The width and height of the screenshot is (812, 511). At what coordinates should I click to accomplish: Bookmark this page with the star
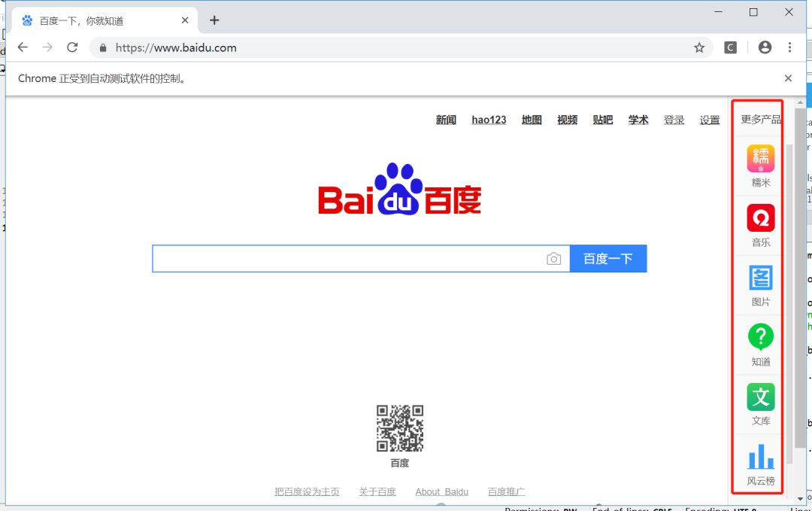699,47
